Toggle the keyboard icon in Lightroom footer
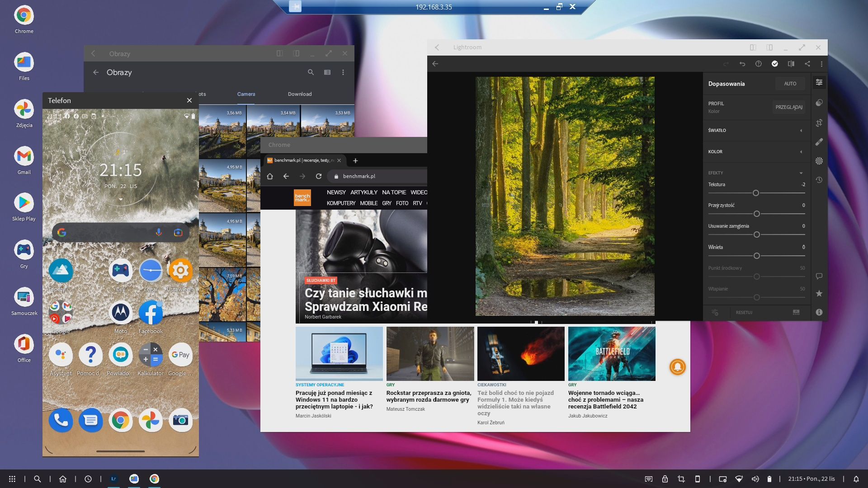The height and width of the screenshot is (488, 868). [x=796, y=312]
